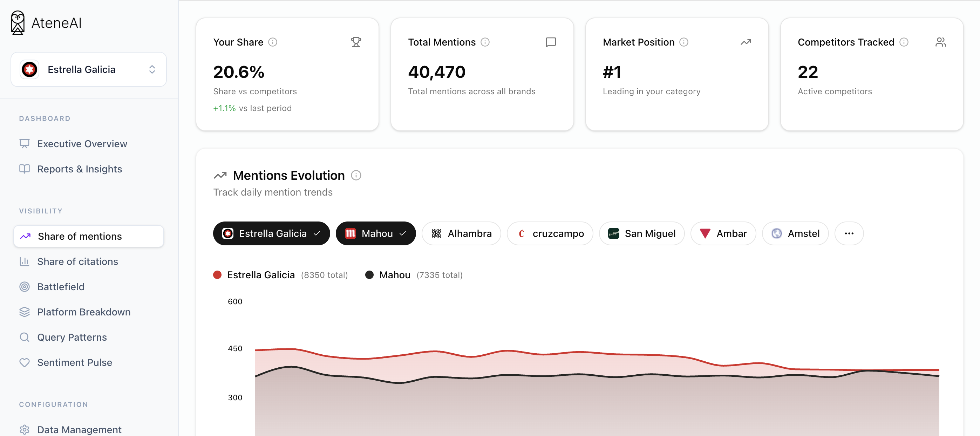Open Executive Overview dashboard link

pos(82,144)
